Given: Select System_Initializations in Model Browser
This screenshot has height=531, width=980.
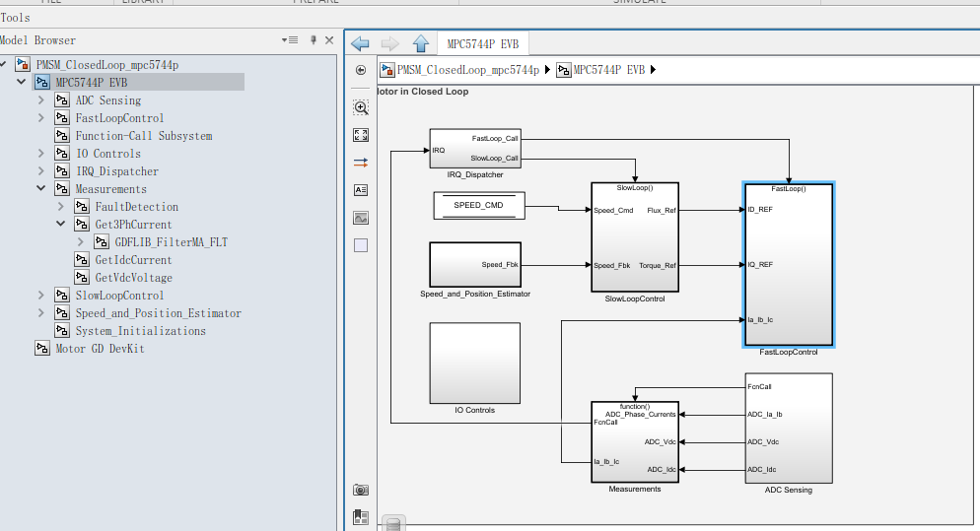Looking at the screenshot, I should tap(141, 330).
